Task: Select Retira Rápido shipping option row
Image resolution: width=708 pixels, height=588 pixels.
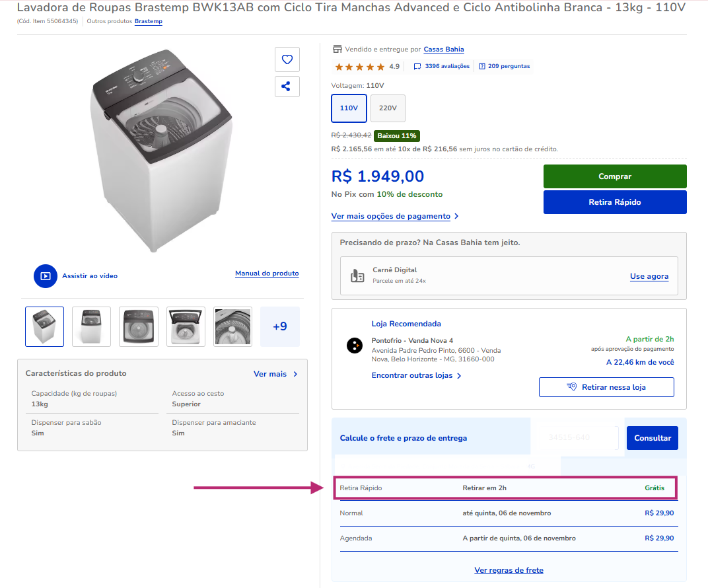Action: pos(506,488)
